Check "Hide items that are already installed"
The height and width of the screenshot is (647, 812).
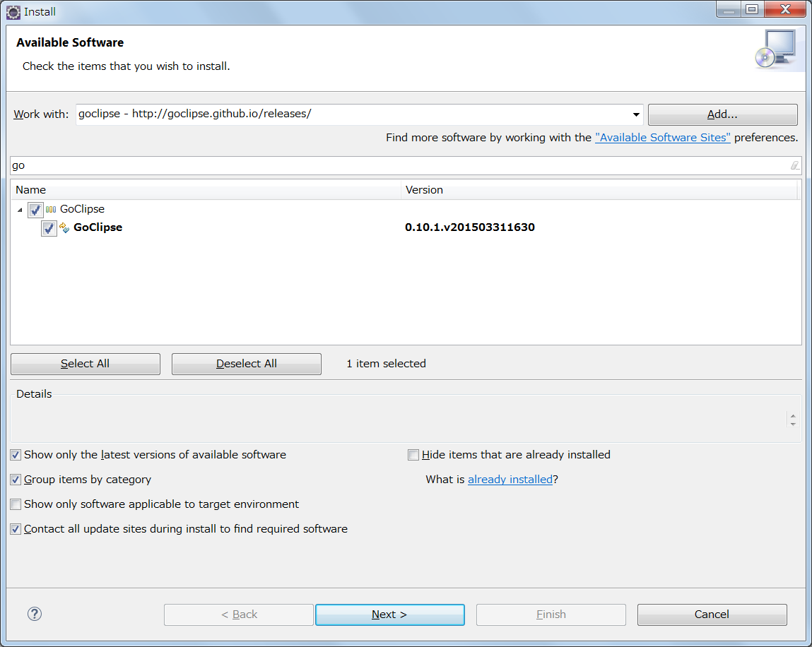413,455
